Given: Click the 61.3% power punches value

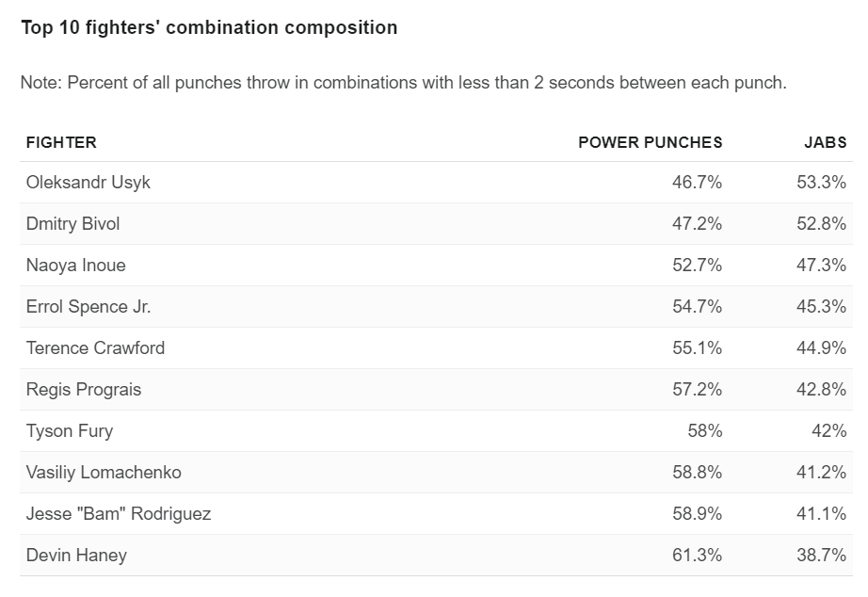Looking at the screenshot, I should [x=697, y=555].
